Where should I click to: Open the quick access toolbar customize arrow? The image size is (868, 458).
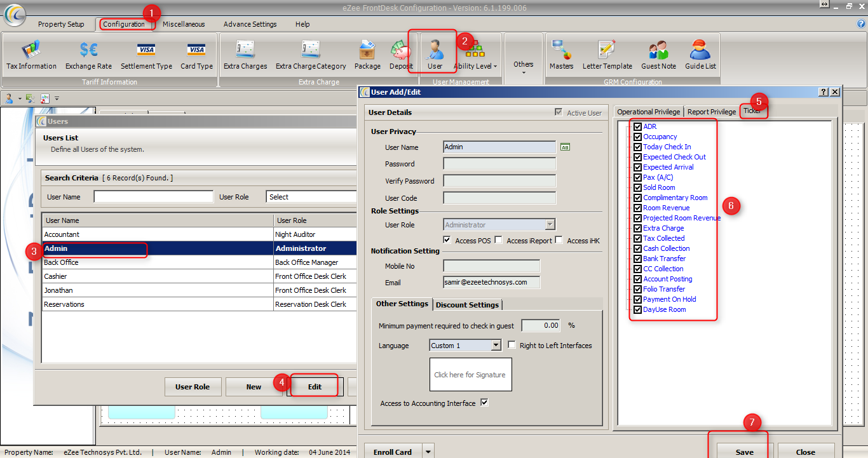57,98
